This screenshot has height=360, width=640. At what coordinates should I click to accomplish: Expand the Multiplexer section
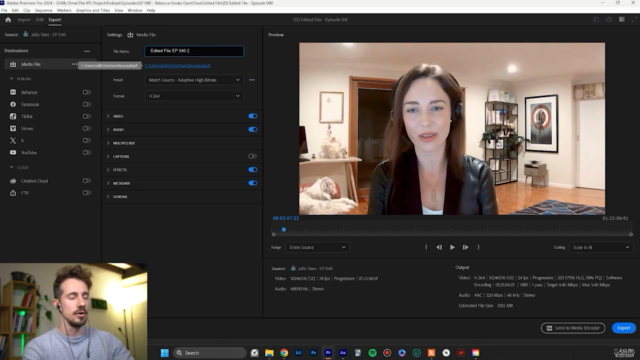108,143
